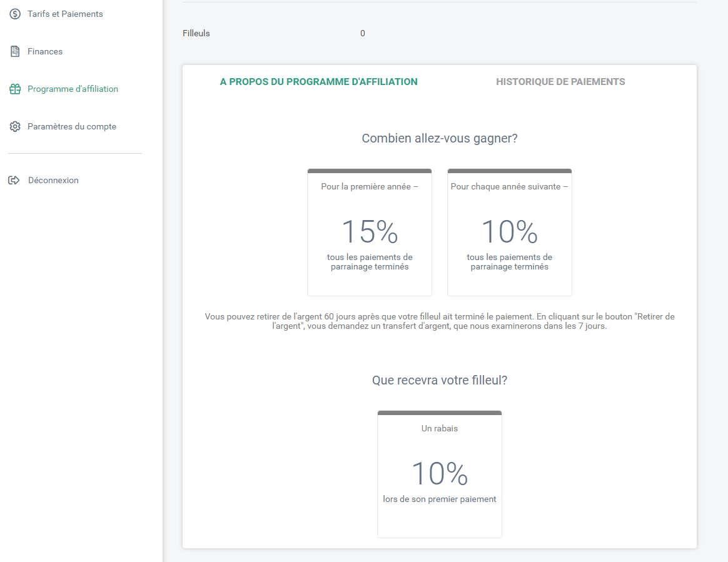Click the text lors de son premier paiement
Screen dimensions: 728x562
point(439,499)
